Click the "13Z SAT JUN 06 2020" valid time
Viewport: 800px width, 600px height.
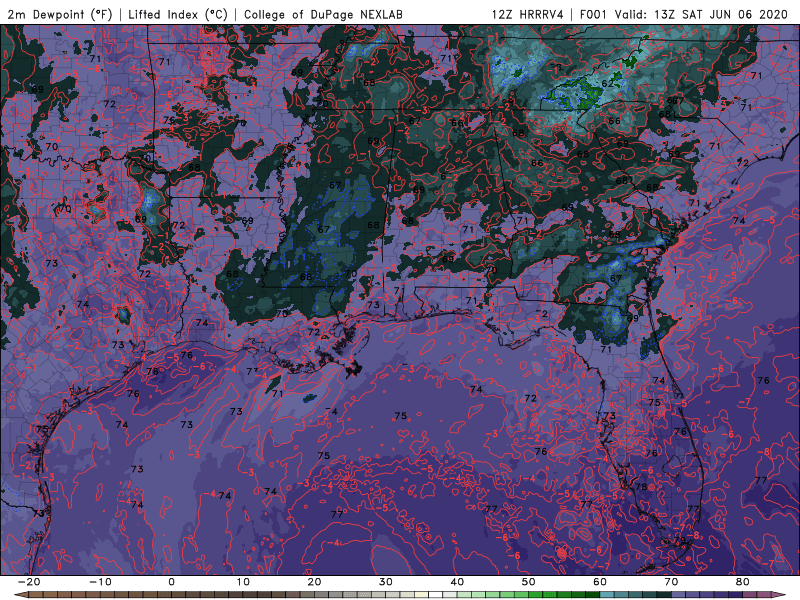pyautogui.click(x=721, y=14)
